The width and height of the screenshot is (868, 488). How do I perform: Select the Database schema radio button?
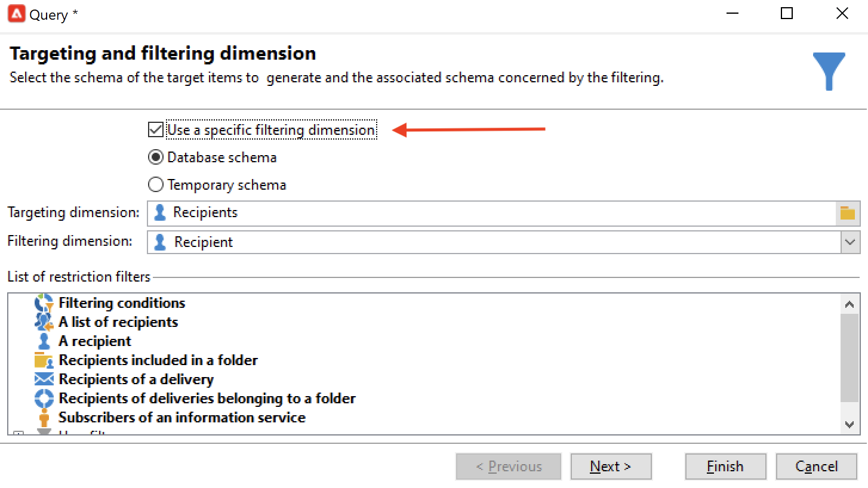(x=155, y=157)
